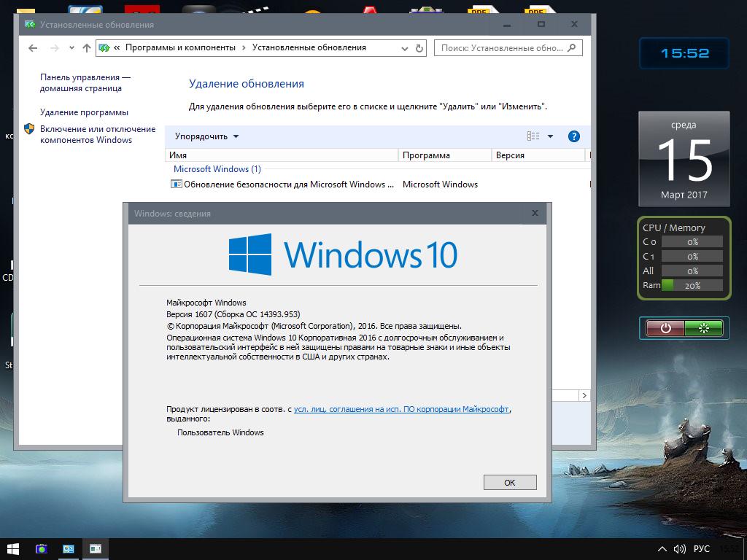Sort the list by the Имя column header
This screenshot has width=747, height=560.
(281, 155)
